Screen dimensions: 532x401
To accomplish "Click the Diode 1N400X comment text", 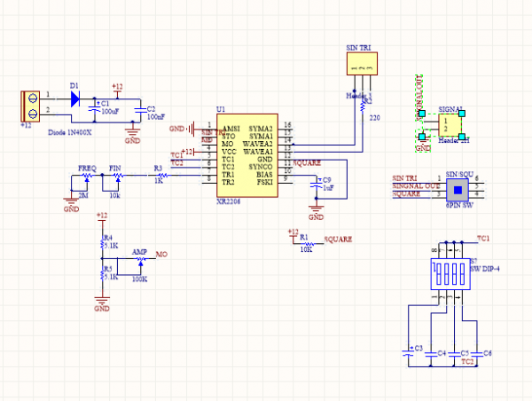I will pyautogui.click(x=69, y=132).
